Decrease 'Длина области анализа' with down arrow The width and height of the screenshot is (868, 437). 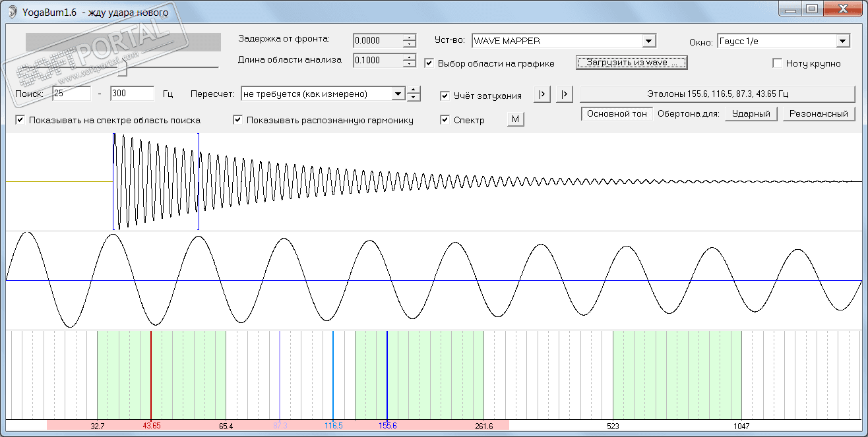tap(410, 64)
